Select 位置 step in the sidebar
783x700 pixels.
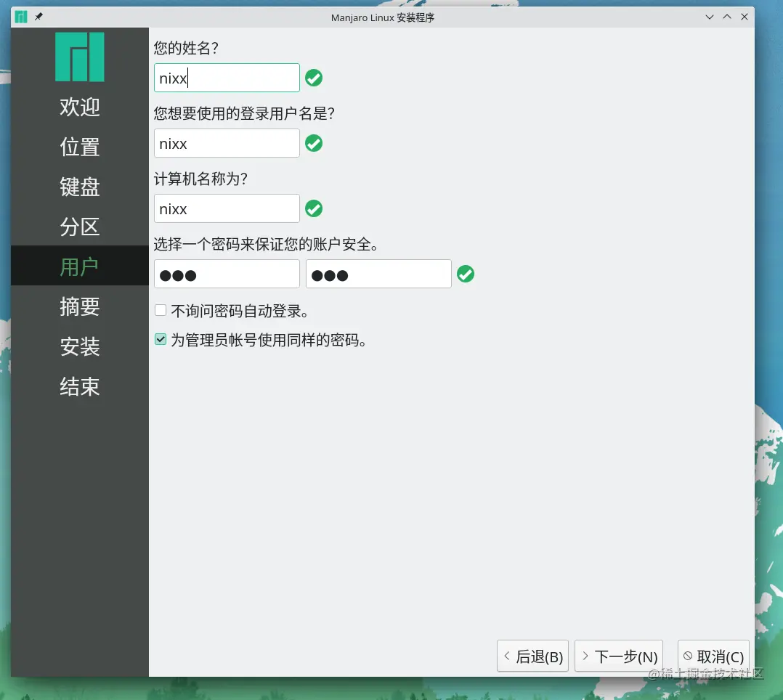click(80, 147)
